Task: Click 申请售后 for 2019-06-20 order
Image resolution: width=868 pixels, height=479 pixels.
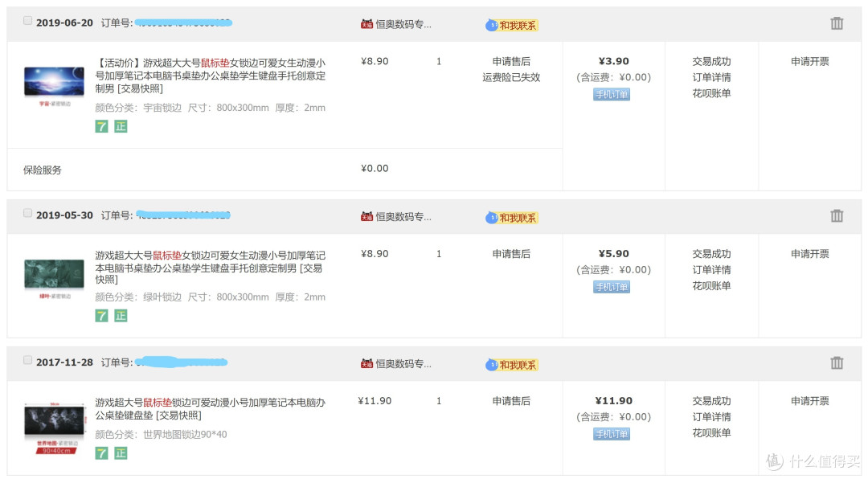Action: (x=511, y=61)
